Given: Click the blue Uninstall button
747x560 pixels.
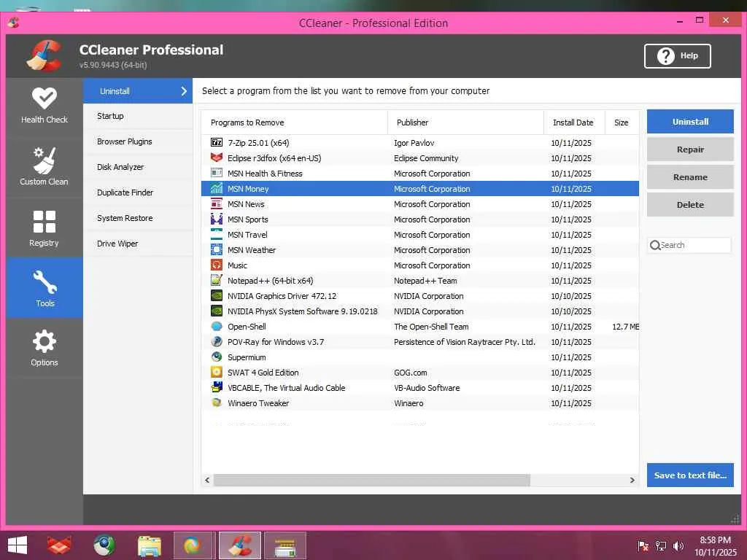Looking at the screenshot, I should [690, 122].
